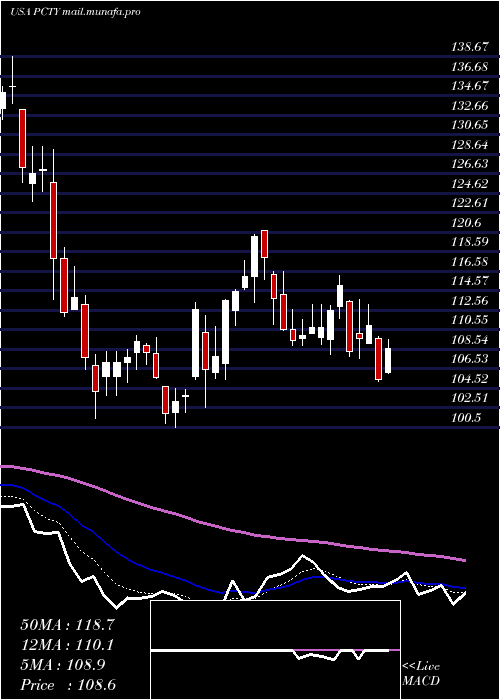500x700 pixels.
Task: Select the 134.67 price axis label
Action: 470,86
